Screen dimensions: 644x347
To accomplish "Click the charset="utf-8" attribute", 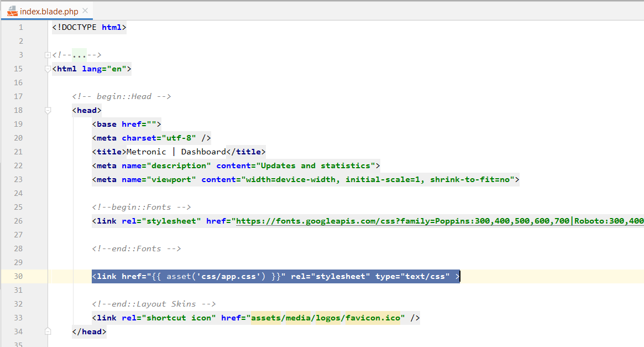I will click(x=159, y=138).
